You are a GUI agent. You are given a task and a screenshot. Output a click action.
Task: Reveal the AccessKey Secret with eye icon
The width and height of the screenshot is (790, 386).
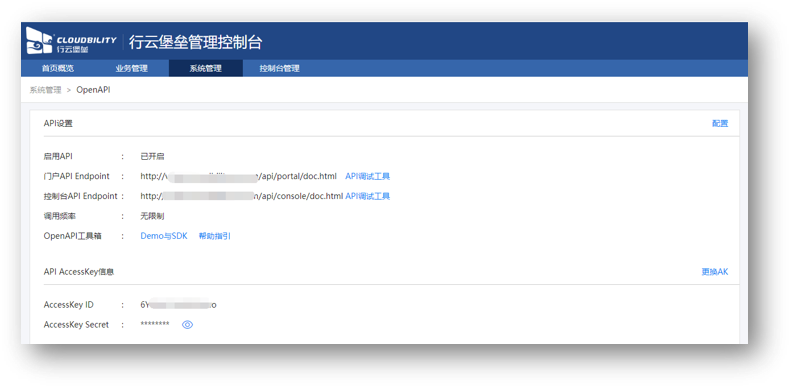coord(187,325)
